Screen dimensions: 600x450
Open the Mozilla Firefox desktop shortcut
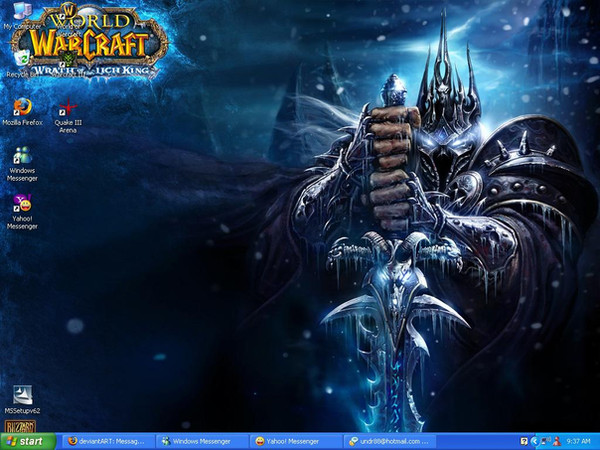click(22, 112)
